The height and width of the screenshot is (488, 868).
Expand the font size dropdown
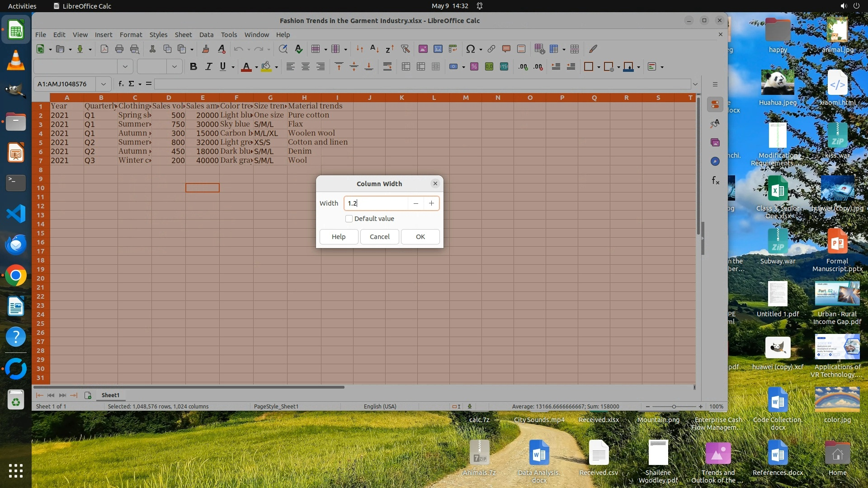coord(174,67)
